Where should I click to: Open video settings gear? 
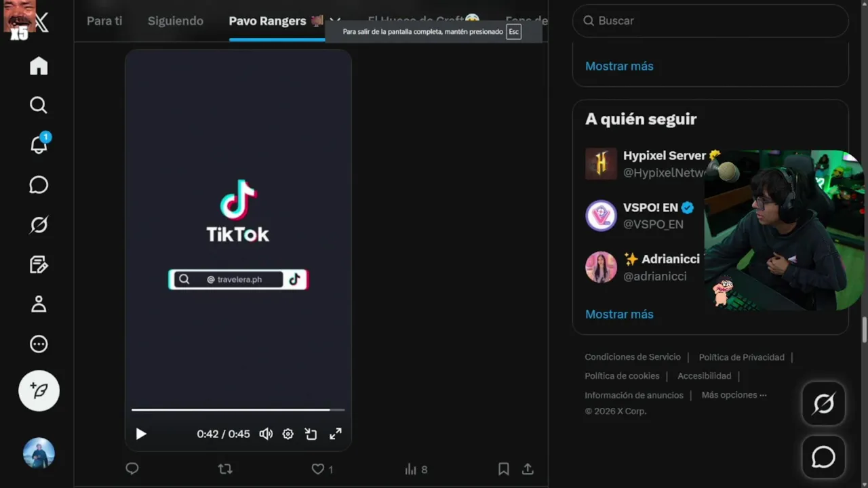(288, 434)
